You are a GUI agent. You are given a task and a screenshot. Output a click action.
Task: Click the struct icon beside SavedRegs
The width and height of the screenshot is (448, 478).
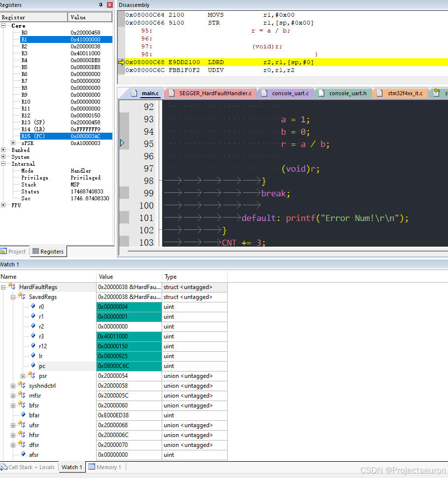[x=22, y=297]
